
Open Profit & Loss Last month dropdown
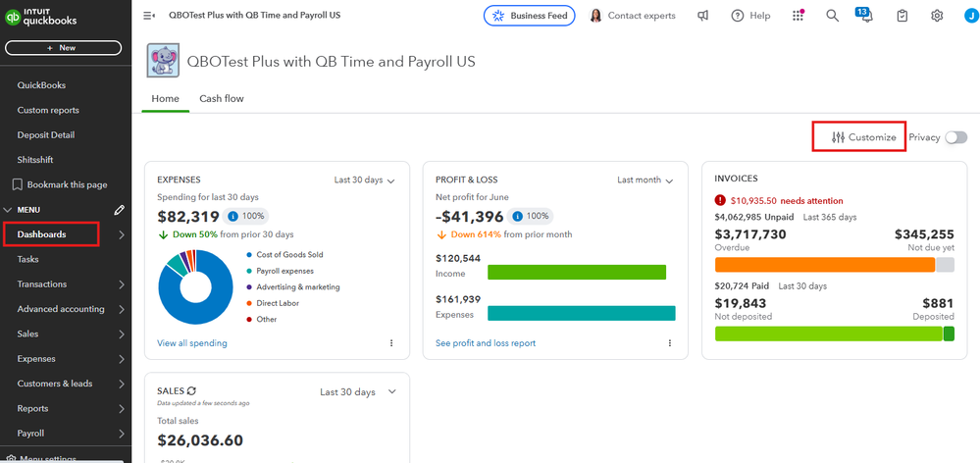click(645, 180)
